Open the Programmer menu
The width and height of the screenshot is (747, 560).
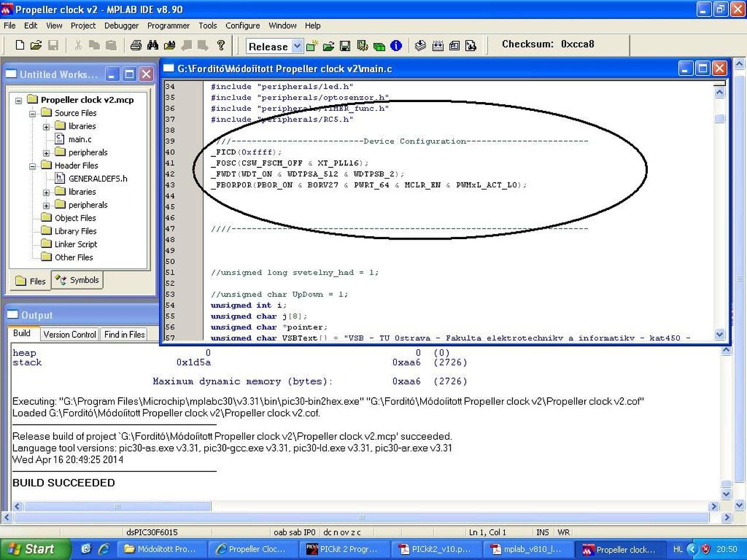point(168,26)
